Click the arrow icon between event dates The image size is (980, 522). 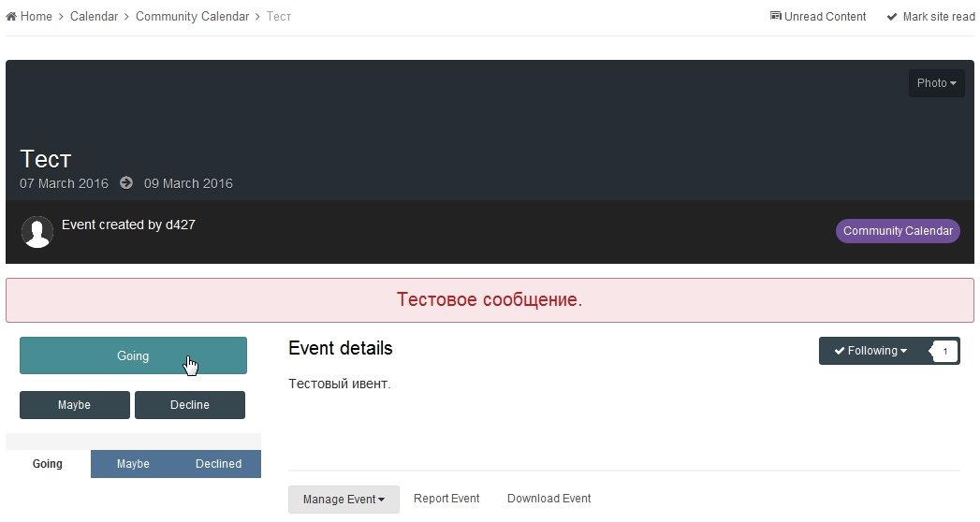coord(126,183)
